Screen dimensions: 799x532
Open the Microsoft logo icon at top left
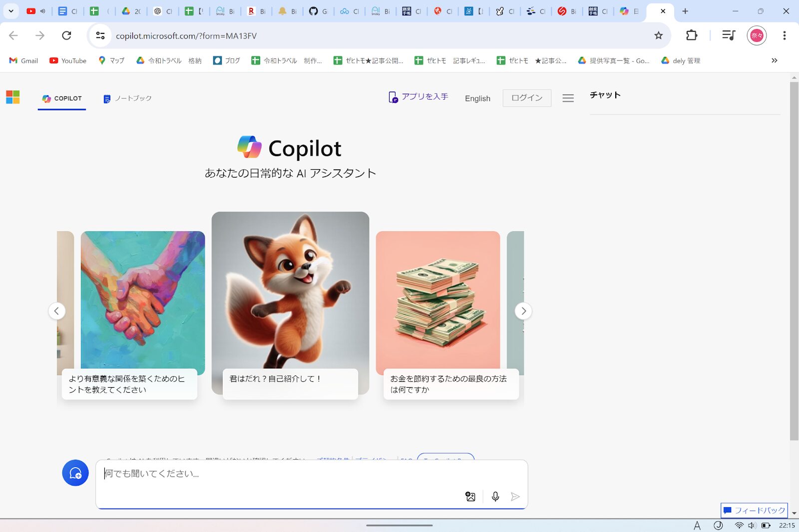click(x=13, y=97)
